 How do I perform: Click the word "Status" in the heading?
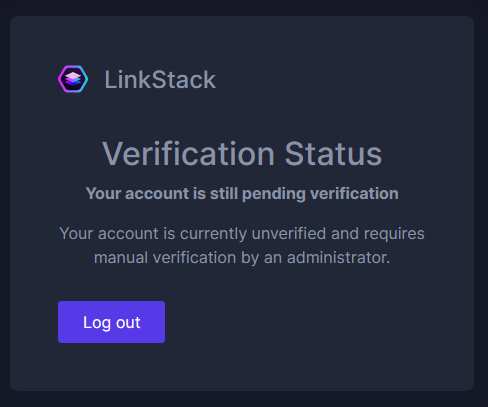[x=333, y=154]
